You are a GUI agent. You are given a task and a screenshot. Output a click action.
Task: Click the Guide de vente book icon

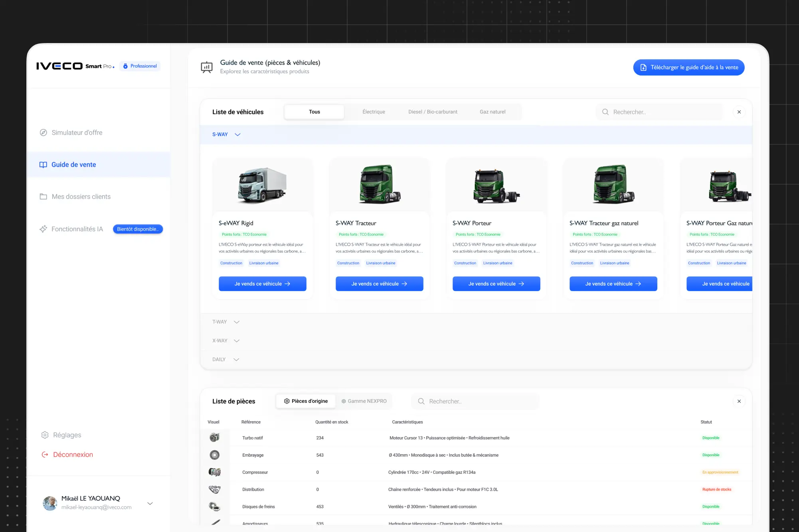(43, 165)
